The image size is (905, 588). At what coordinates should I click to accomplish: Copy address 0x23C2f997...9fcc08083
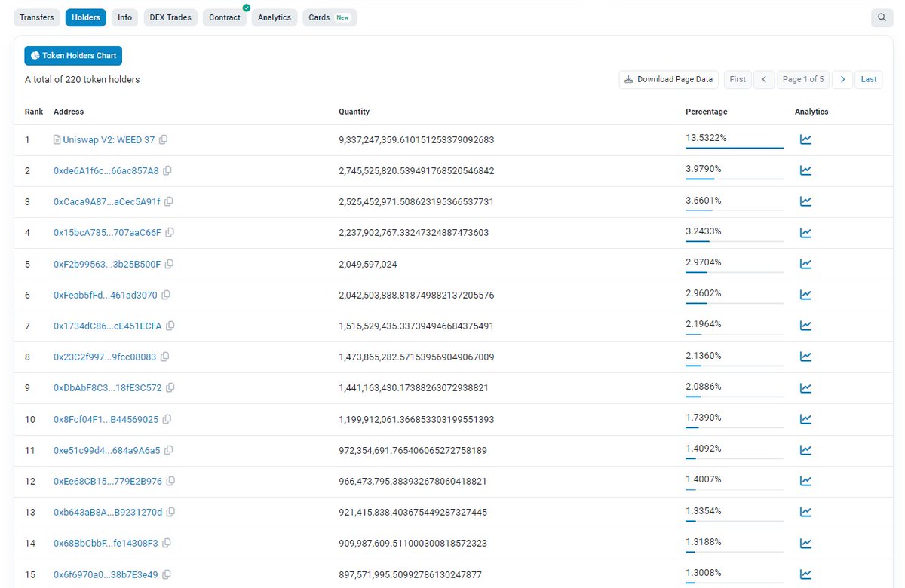(164, 357)
